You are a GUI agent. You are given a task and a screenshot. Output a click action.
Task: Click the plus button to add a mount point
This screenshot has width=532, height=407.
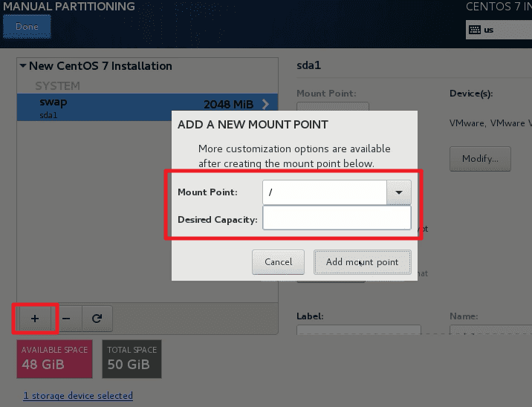point(35,319)
